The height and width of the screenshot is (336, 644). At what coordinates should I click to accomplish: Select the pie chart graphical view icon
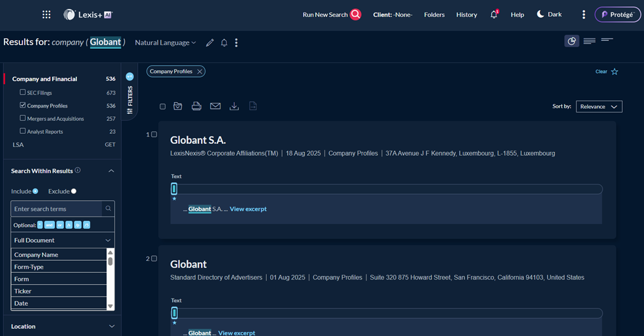[x=571, y=41]
